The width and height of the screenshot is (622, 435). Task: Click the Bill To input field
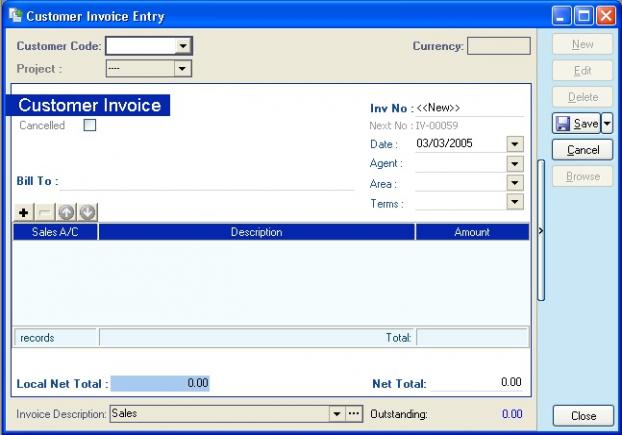[x=207, y=182]
